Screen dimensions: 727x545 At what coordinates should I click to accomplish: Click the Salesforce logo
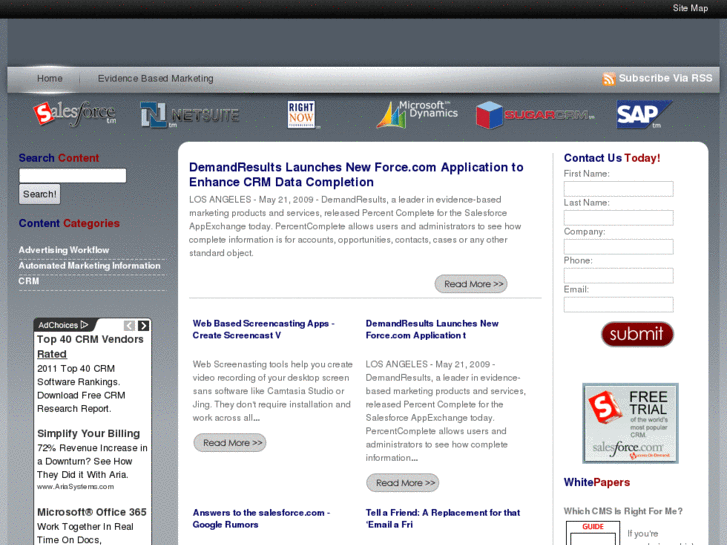[x=75, y=114]
